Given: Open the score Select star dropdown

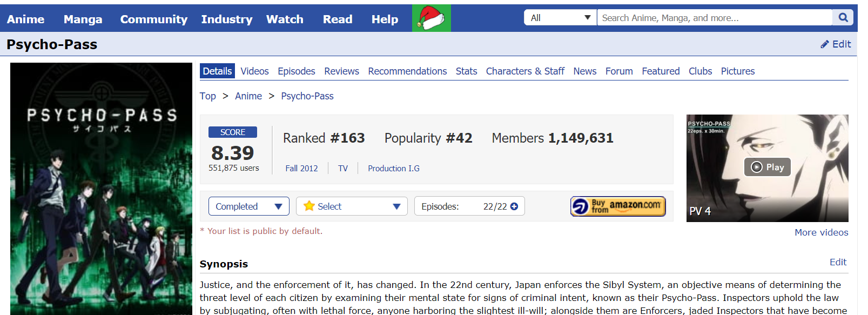Looking at the screenshot, I should 352,206.
